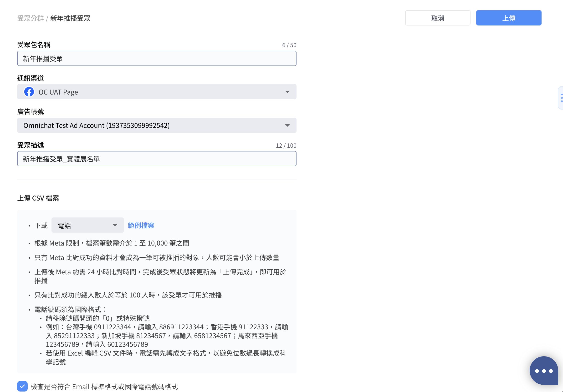Viewport: 563px width, 392px height.
Task: Click the 電話 option text
Action: pyautogui.click(x=64, y=225)
